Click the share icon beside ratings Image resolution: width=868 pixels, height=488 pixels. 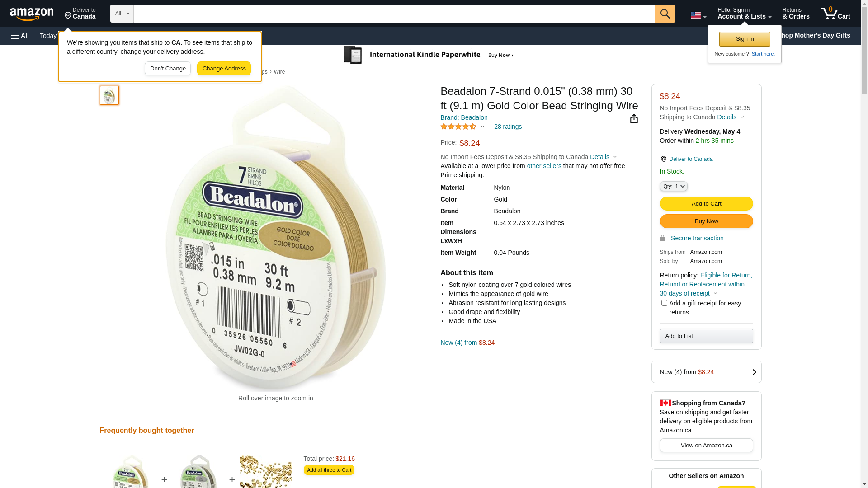tap(634, 119)
